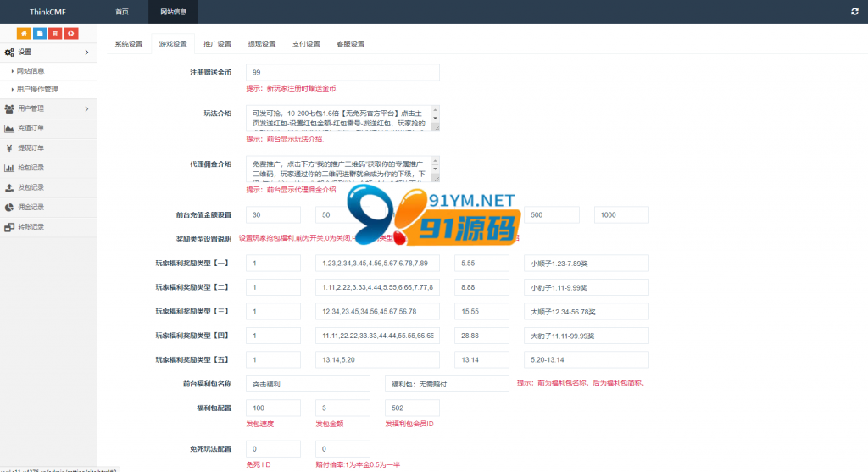Click the bar chart icon beside 抢包记录
The image size is (868, 472).
click(9, 168)
